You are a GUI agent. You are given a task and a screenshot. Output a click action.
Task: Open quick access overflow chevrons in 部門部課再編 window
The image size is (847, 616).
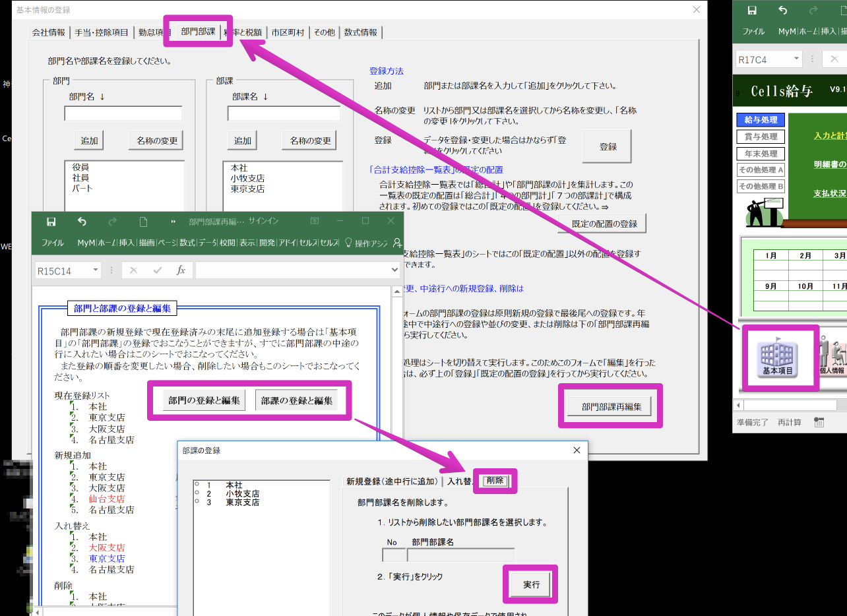pos(173,222)
